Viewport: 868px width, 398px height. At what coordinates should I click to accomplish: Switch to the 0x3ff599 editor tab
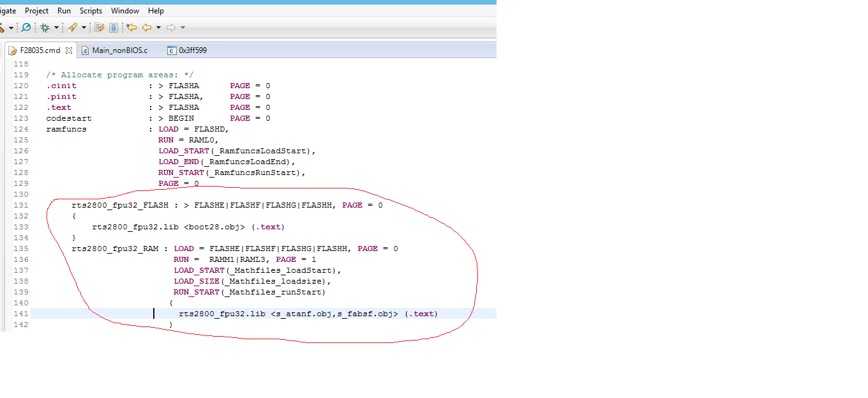pos(187,50)
